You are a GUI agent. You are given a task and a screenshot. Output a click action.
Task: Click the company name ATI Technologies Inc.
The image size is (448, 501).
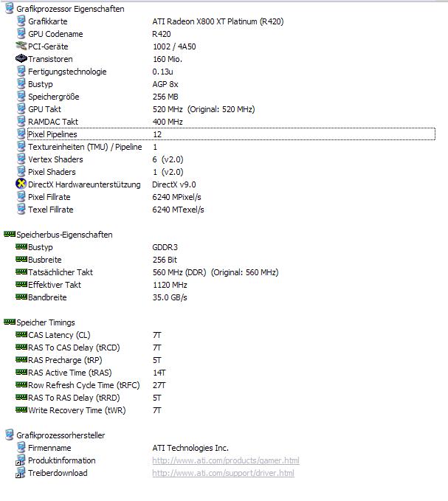click(190, 448)
